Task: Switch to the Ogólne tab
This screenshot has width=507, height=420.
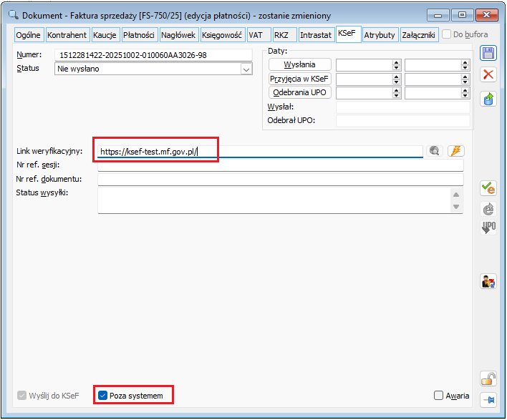Action: click(x=29, y=35)
